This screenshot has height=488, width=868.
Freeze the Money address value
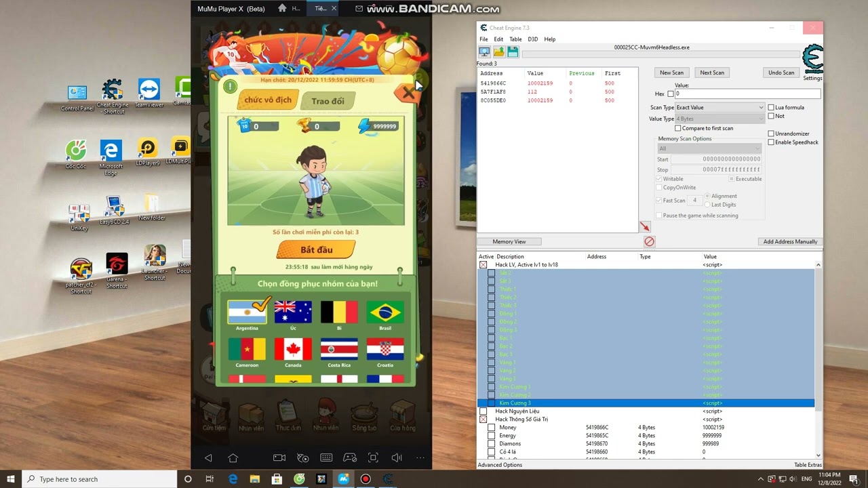point(491,428)
